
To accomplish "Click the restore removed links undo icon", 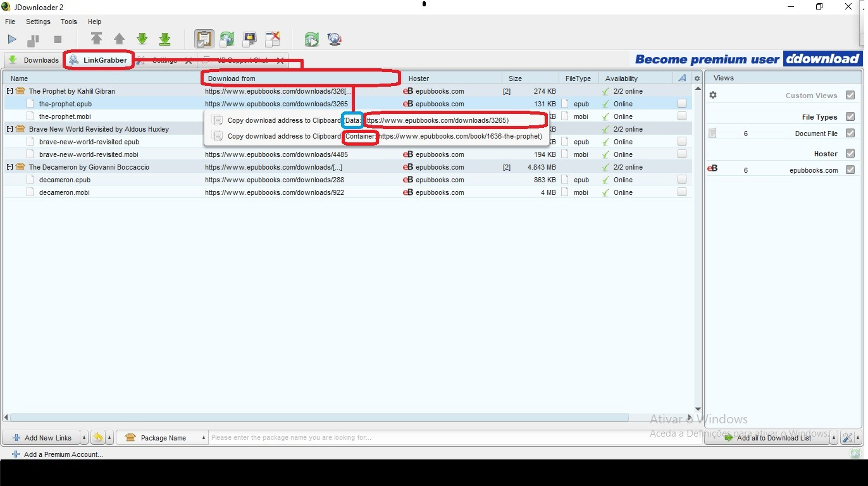I will 98,437.
